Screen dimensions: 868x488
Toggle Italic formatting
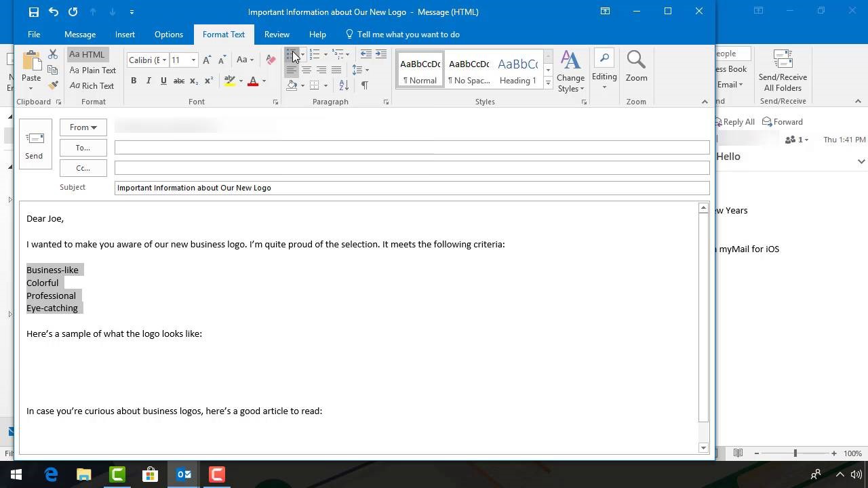149,81
